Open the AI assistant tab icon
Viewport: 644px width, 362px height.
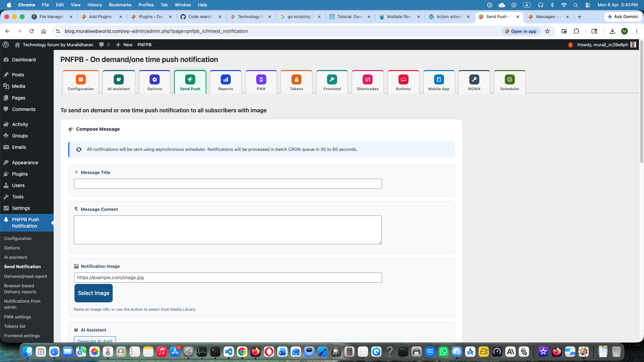(x=119, y=79)
